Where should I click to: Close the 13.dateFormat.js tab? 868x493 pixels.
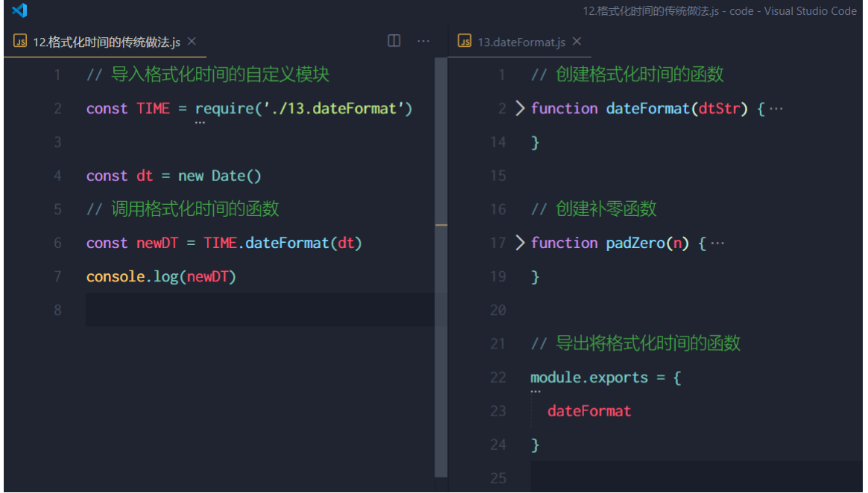pos(577,42)
